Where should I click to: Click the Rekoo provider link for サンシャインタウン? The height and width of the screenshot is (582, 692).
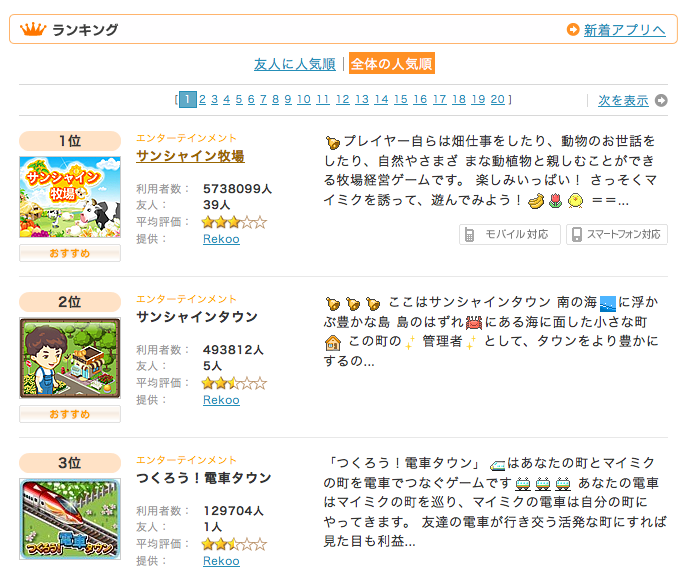coord(221,400)
